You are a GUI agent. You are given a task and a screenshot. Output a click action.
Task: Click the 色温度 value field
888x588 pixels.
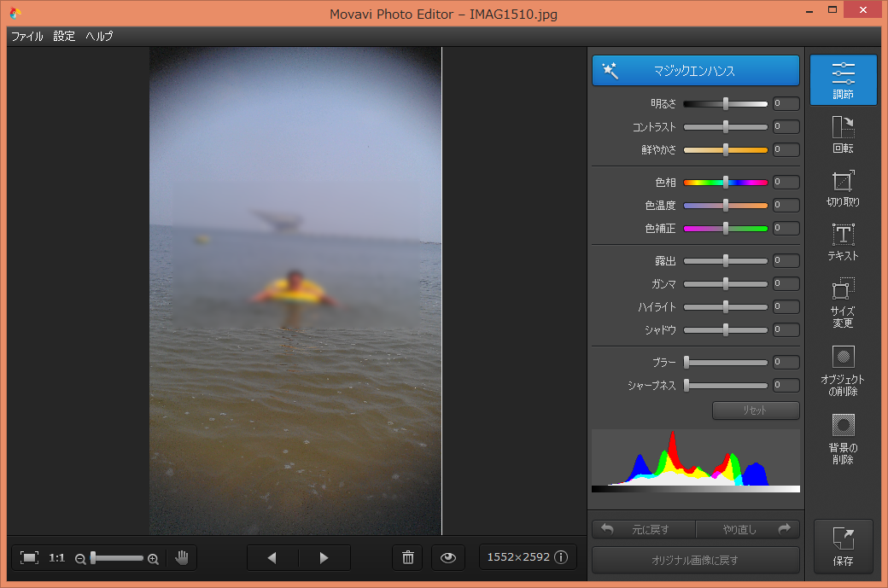786,206
